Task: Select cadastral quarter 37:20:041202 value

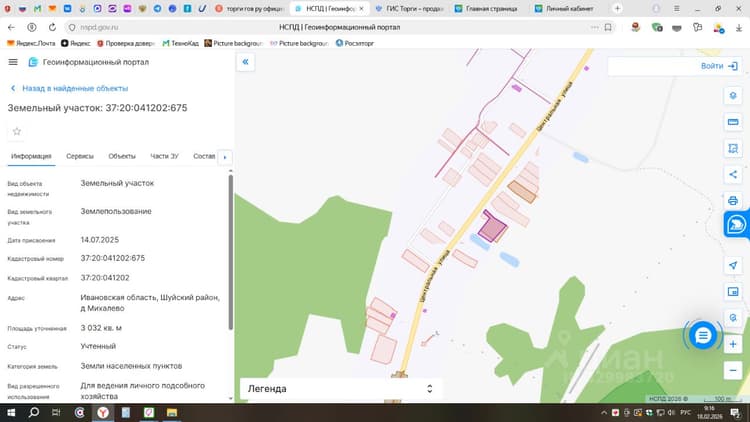Action: pyautogui.click(x=105, y=278)
